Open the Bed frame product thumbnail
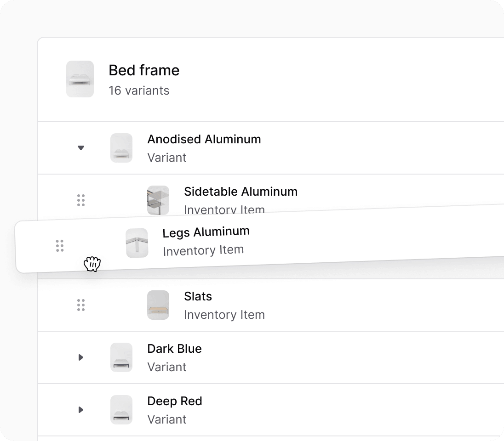Screen dimensions: 504x441 point(80,79)
